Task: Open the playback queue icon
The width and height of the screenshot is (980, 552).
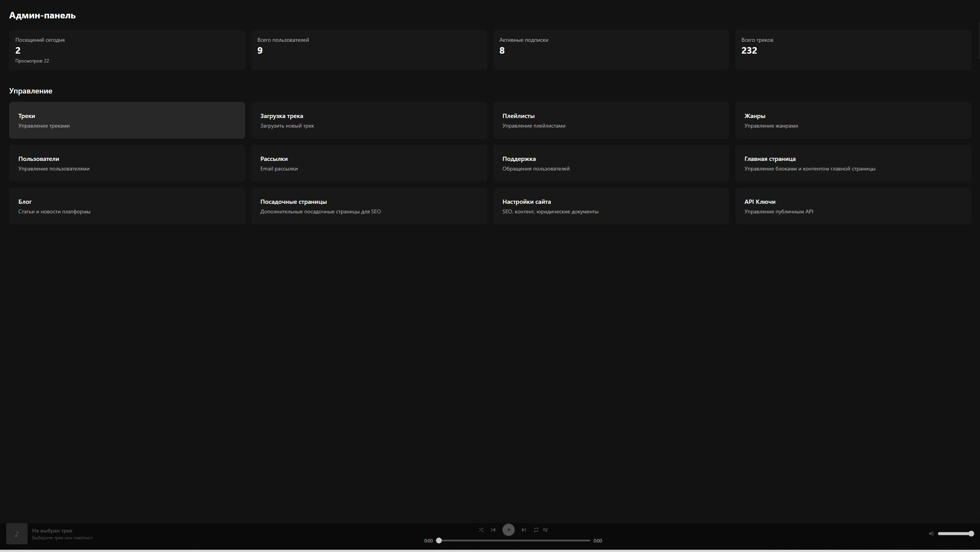Action: point(545,530)
